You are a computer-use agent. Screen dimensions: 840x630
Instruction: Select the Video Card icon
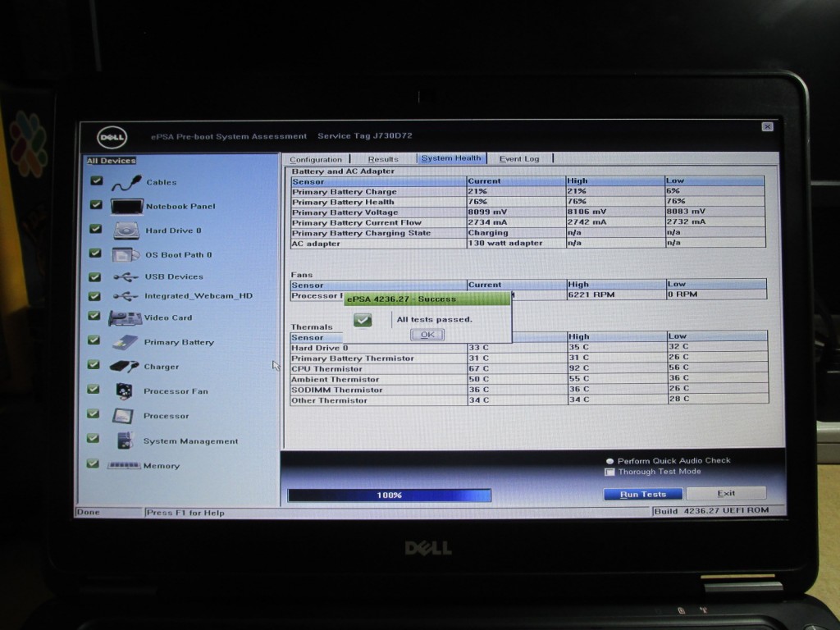coord(125,317)
